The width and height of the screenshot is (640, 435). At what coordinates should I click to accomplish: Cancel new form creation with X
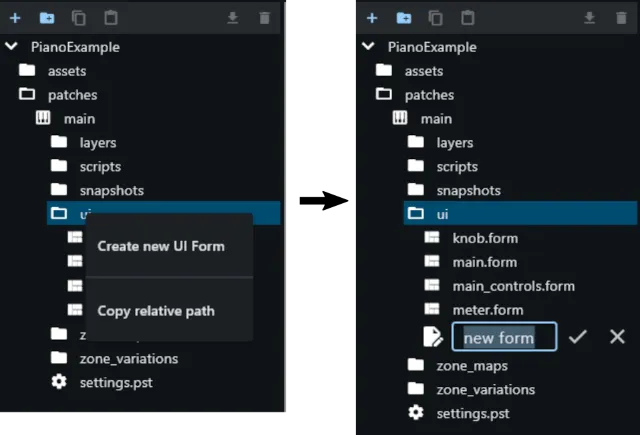[617, 337]
